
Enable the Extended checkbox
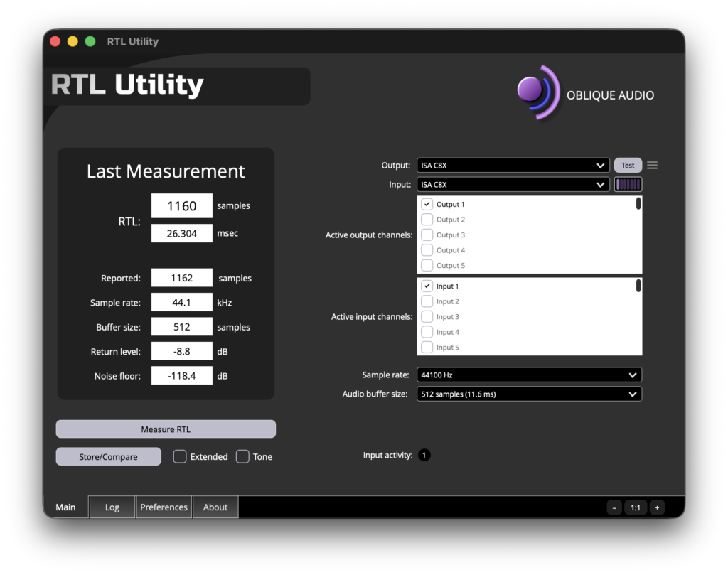[180, 456]
